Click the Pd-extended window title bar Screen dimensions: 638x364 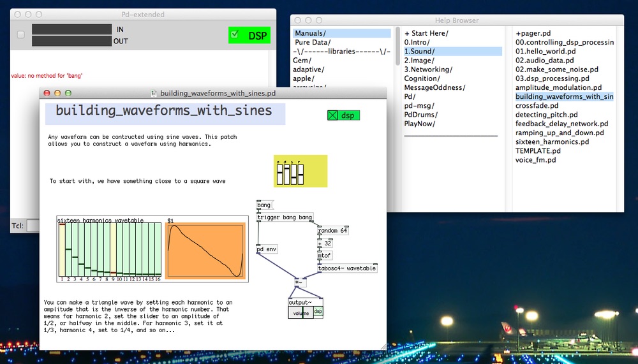click(143, 14)
